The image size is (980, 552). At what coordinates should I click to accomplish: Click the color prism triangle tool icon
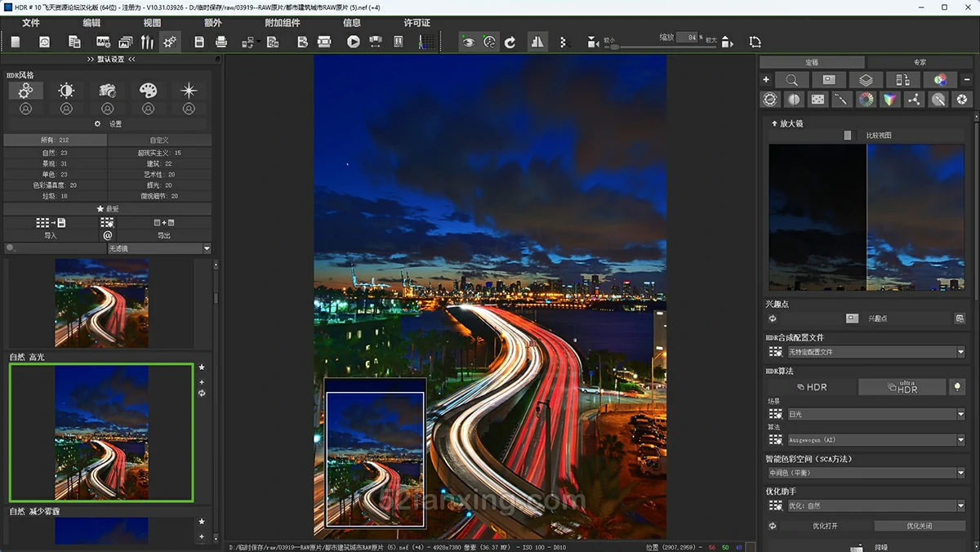pyautogui.click(x=890, y=100)
